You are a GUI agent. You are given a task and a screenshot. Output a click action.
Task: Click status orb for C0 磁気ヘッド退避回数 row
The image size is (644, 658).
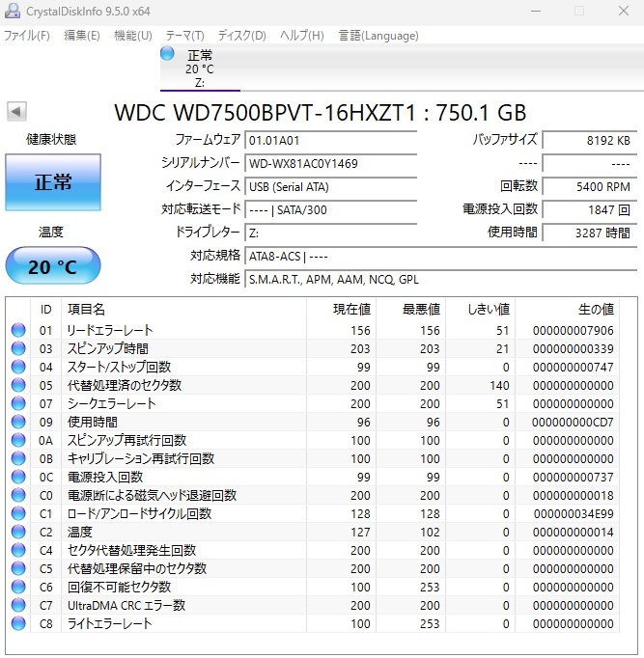(x=18, y=495)
